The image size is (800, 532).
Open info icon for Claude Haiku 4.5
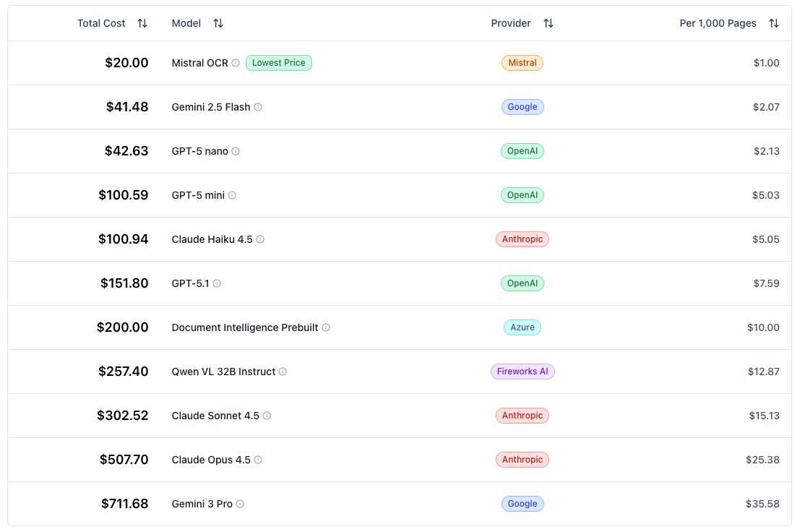(260, 239)
